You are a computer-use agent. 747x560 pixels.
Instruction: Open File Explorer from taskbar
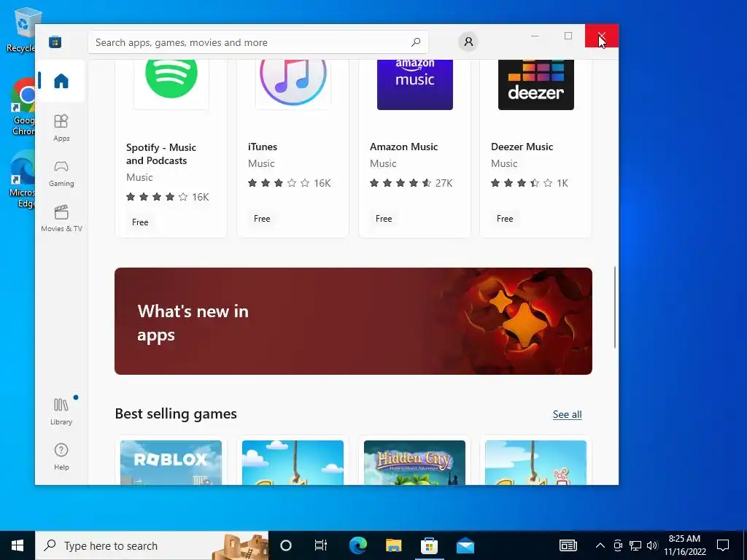tap(393, 545)
